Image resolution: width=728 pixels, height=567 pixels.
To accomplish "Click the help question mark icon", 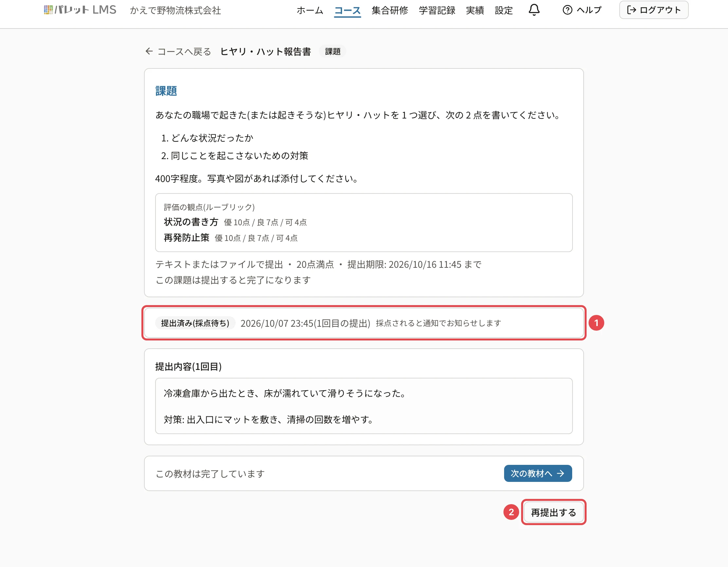I will [567, 10].
